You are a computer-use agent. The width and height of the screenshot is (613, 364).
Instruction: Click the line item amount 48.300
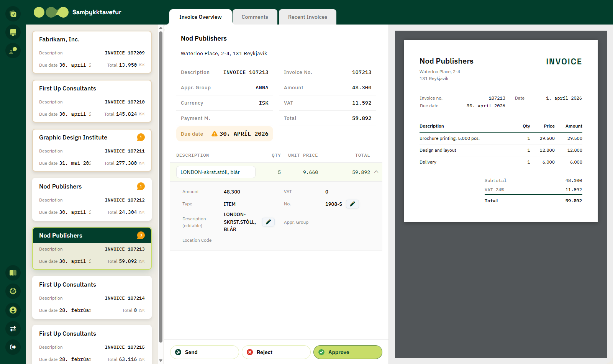pos(232,192)
